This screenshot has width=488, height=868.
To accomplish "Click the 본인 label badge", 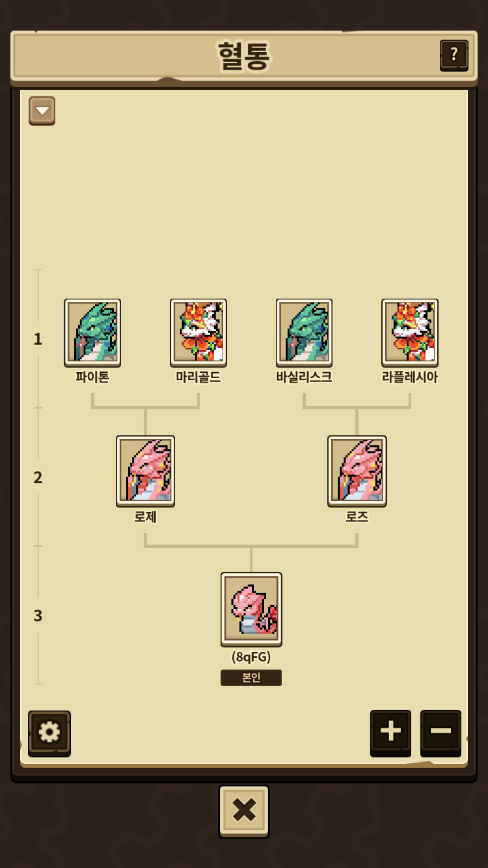I will (251, 677).
